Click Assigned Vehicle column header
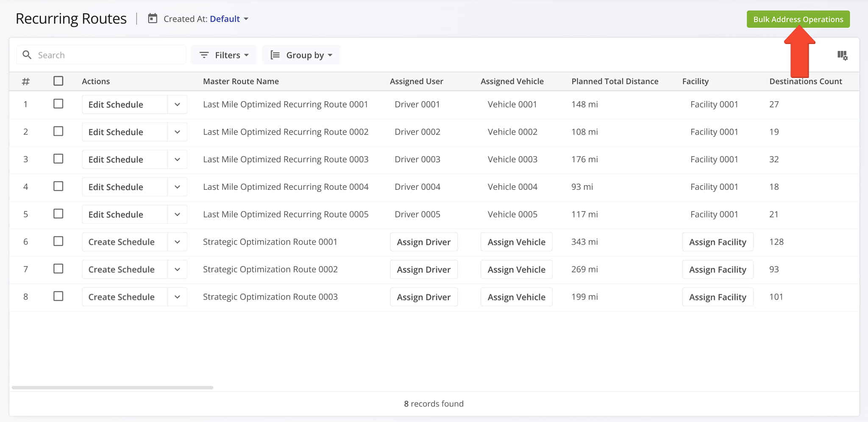This screenshot has width=868, height=422. [x=512, y=81]
